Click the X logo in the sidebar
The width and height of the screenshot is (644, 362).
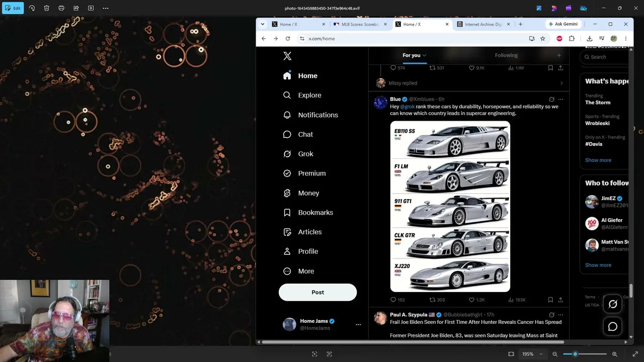coord(287,56)
